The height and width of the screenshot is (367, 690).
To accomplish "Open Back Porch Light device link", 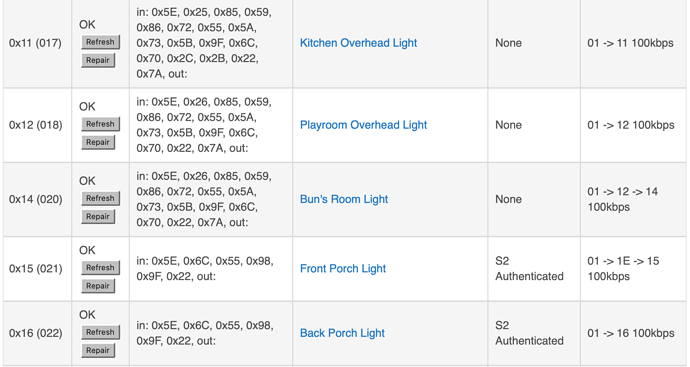I will [342, 333].
